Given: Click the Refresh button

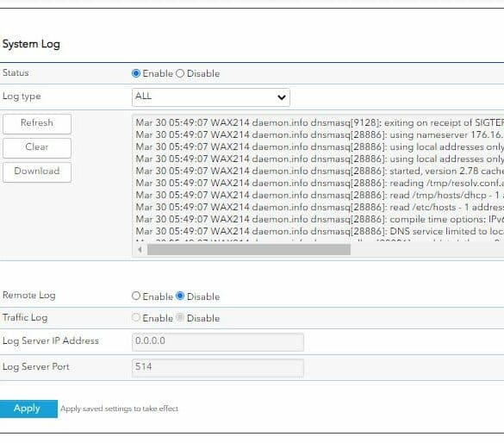Looking at the screenshot, I should tap(37, 123).
